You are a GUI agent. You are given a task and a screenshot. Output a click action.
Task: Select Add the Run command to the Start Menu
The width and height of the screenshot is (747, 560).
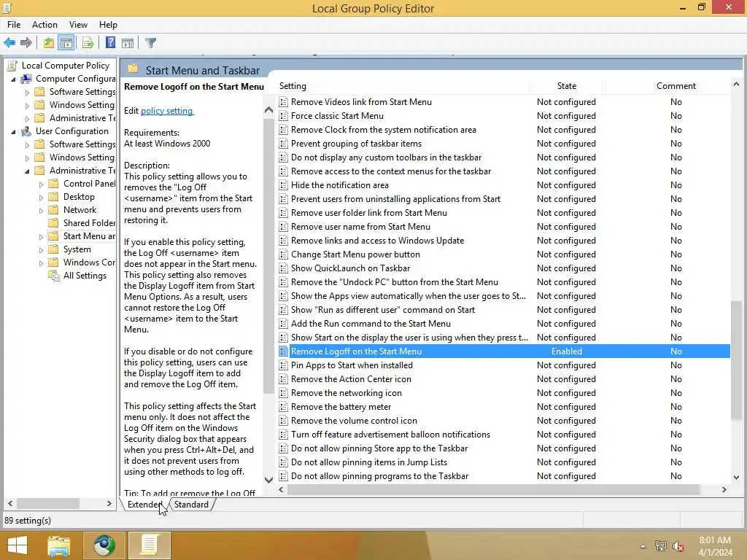coord(371,324)
